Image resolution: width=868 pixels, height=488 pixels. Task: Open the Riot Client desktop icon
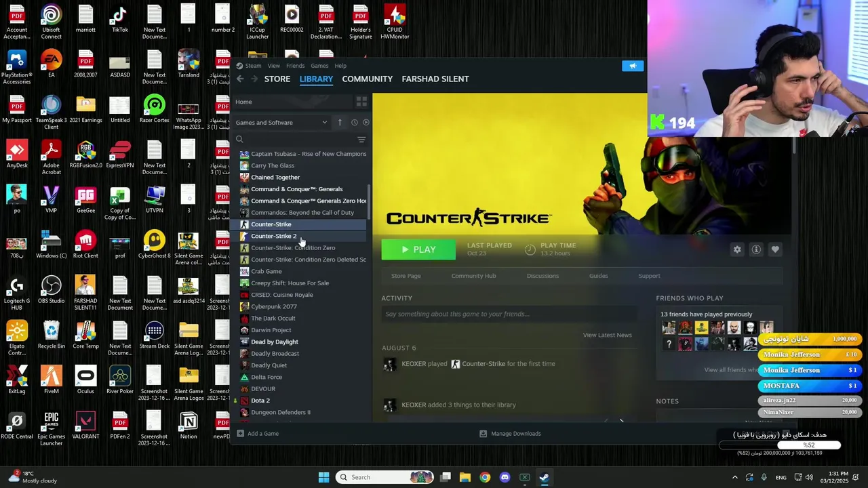(x=85, y=245)
